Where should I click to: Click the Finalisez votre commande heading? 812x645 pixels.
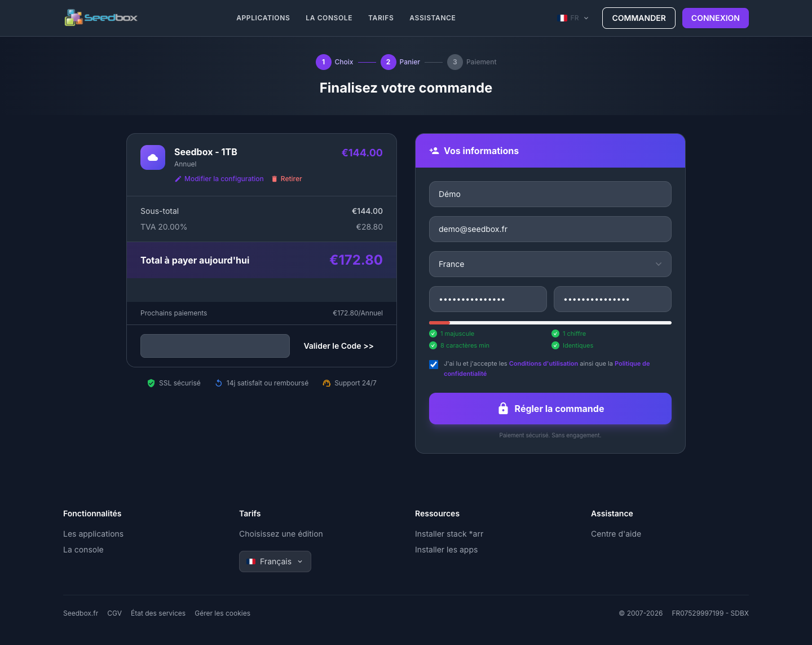[406, 88]
